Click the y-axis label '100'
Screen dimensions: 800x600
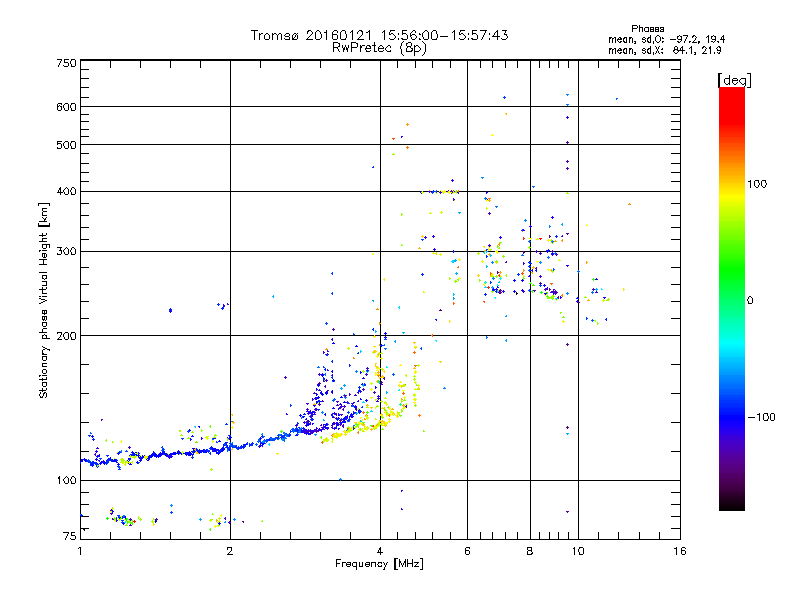pos(66,481)
